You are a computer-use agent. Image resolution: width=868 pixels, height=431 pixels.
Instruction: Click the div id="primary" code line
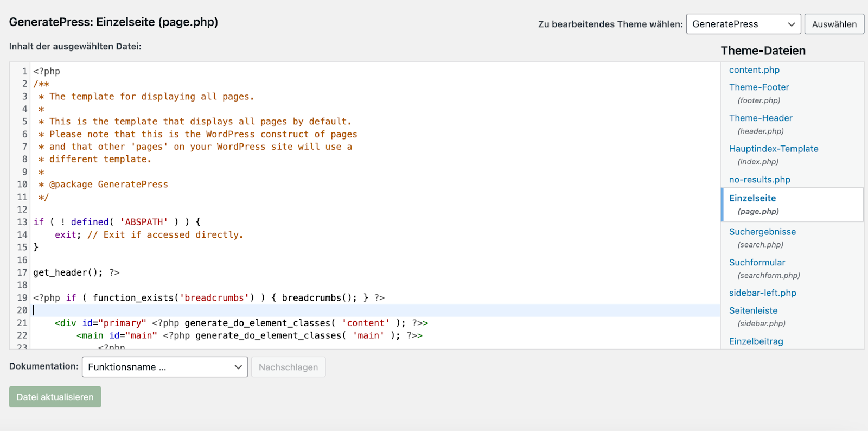coord(241,323)
